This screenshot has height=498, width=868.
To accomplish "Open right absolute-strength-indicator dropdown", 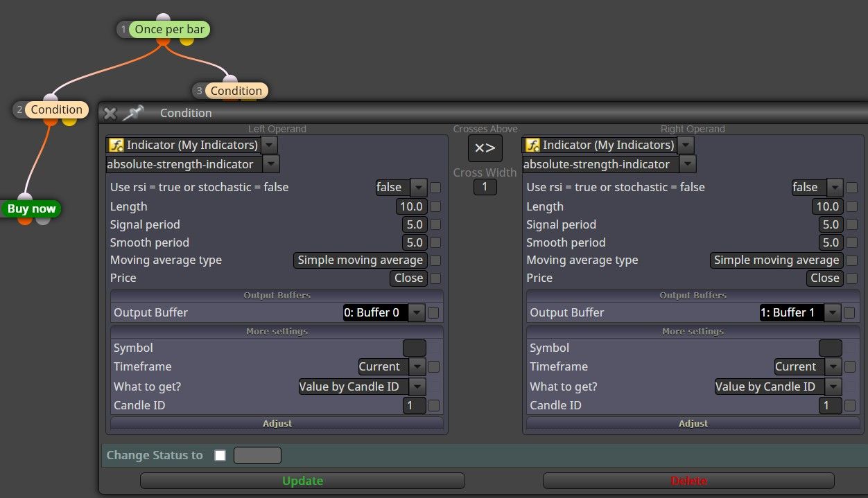I will [x=688, y=164].
